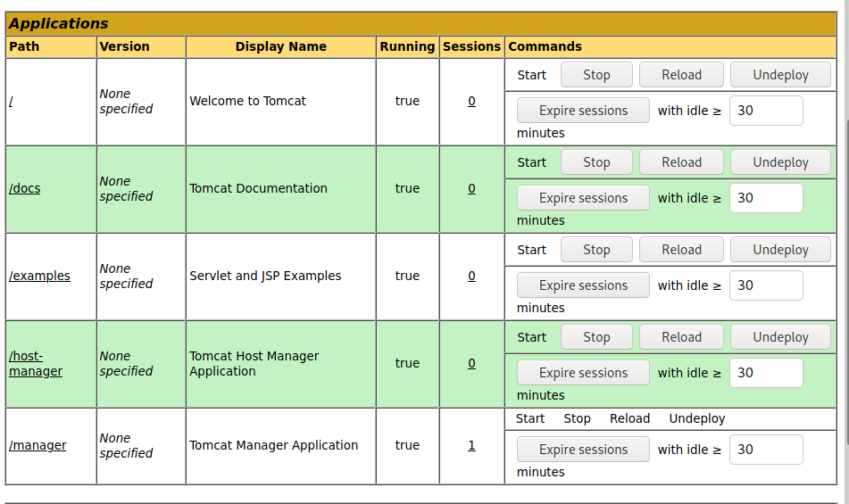Stop the Welcome to Tomcat application
This screenshot has height=504, width=849.
pos(596,75)
